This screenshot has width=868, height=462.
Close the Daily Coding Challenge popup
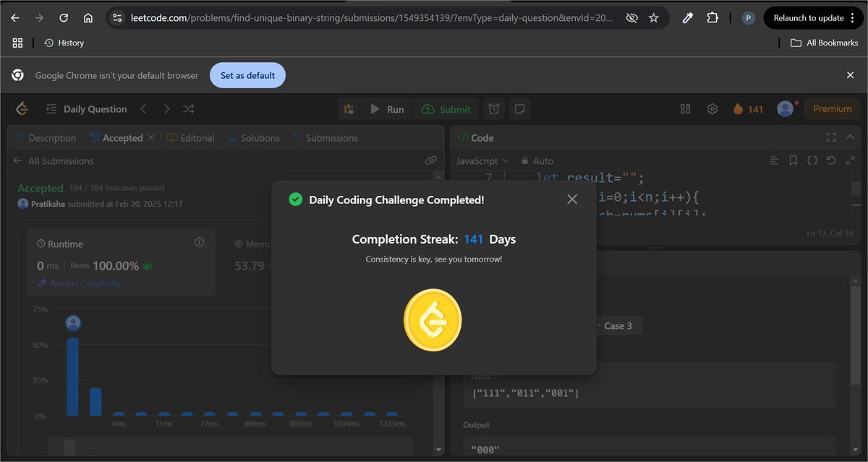click(572, 199)
